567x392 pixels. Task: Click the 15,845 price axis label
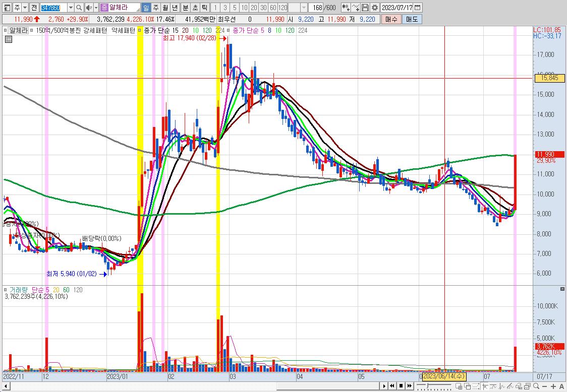pos(549,78)
